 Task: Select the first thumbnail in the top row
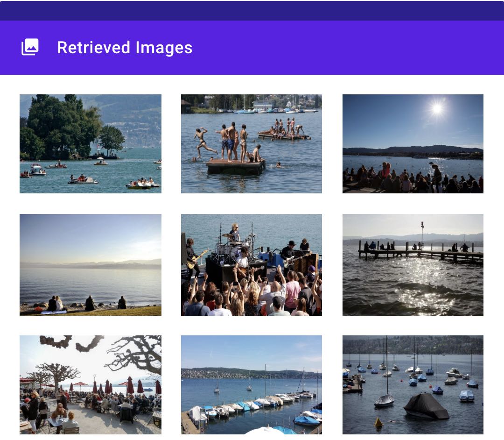click(91, 144)
